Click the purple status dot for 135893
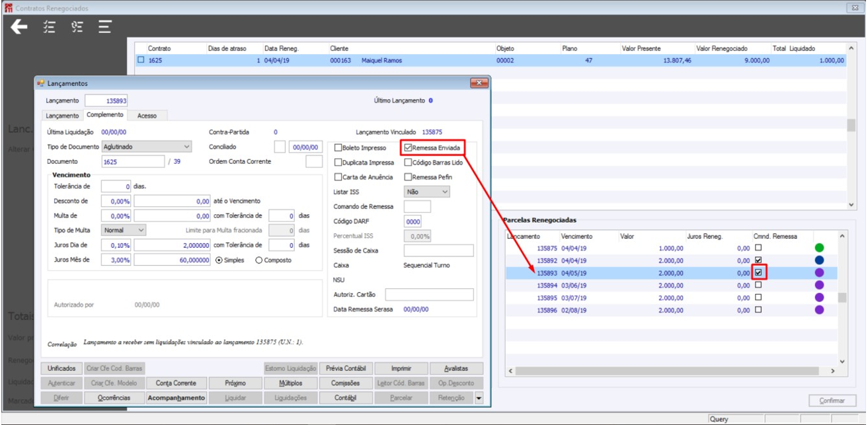Viewport: 868px width, 425px height. click(819, 272)
